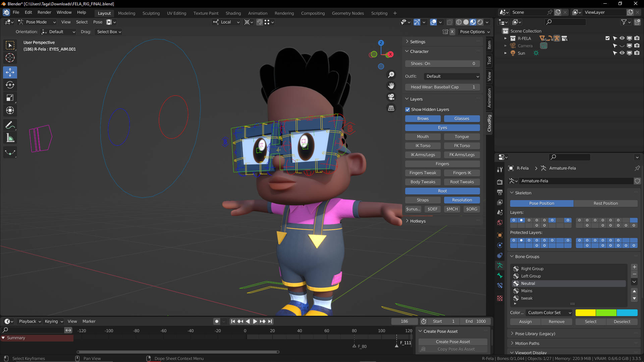Switch skeleton to Rest Position
Screen dimensions: 644x362
pyautogui.click(x=605, y=203)
